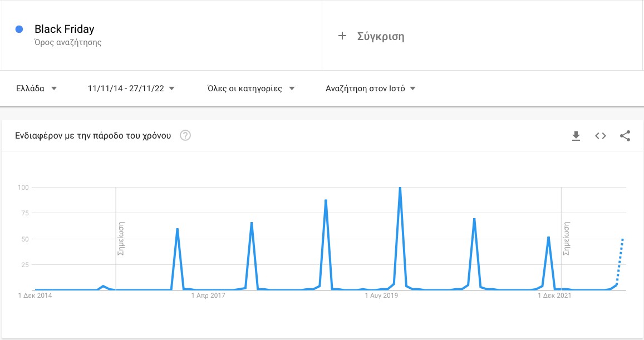Click the first Σημείωση marker near 2016
Screen dimensions: 644x340
pyautogui.click(x=120, y=239)
